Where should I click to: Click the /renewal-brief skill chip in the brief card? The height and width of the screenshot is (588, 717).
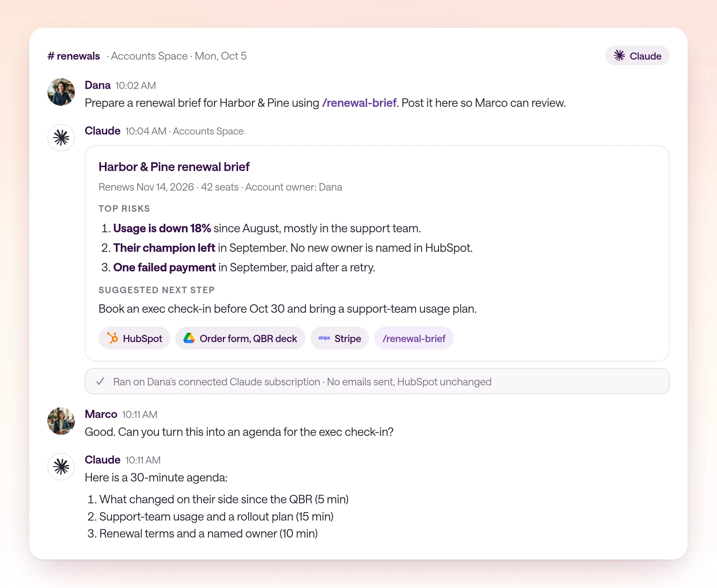[x=414, y=338]
